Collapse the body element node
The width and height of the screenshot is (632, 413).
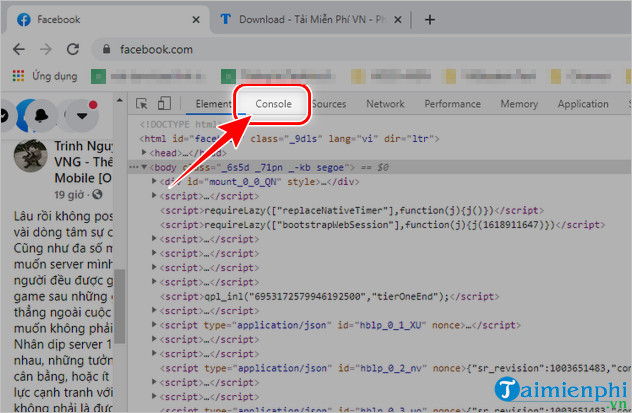(x=146, y=167)
